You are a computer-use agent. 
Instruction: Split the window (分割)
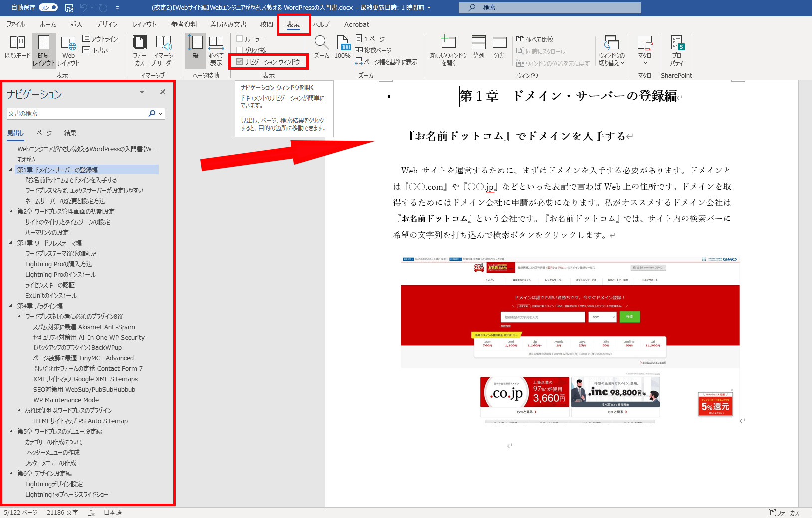click(499, 48)
